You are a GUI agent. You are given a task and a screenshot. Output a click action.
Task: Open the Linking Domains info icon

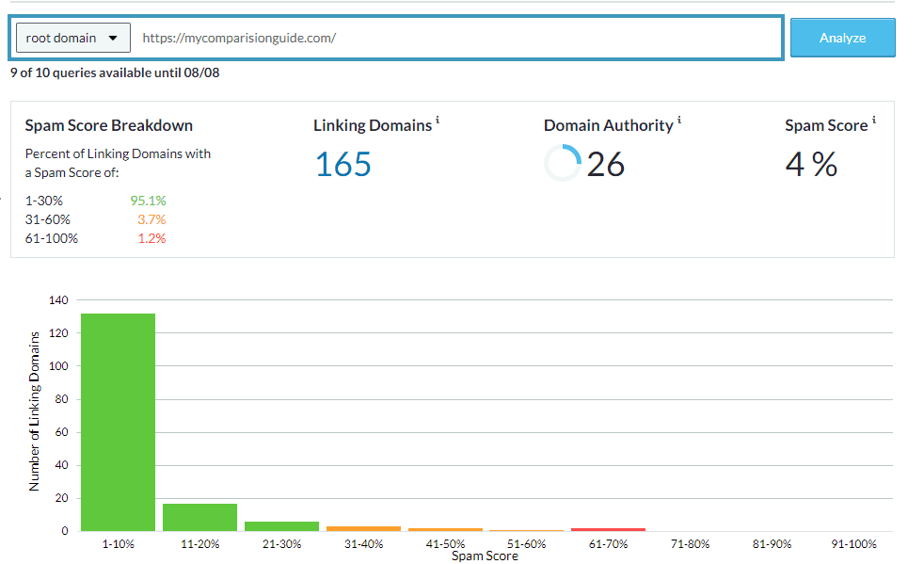(438, 120)
